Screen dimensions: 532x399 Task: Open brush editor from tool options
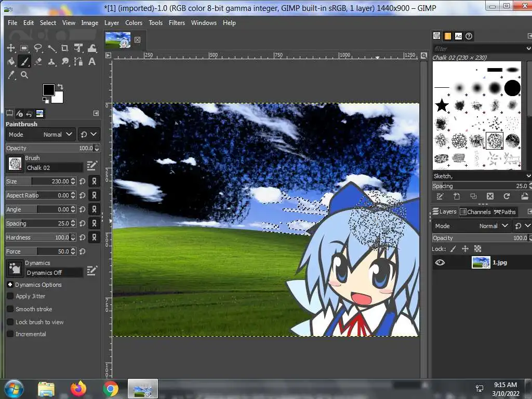[x=91, y=166]
